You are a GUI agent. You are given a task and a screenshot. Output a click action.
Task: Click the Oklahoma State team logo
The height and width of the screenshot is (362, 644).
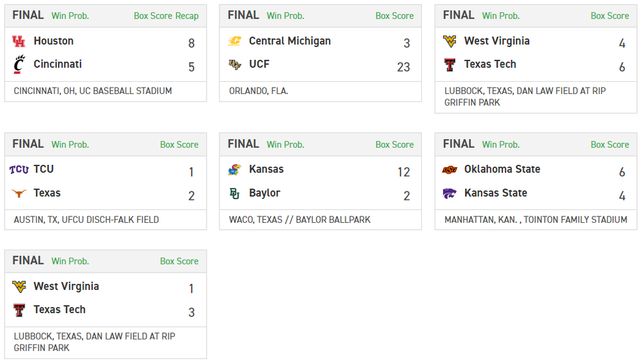(450, 169)
